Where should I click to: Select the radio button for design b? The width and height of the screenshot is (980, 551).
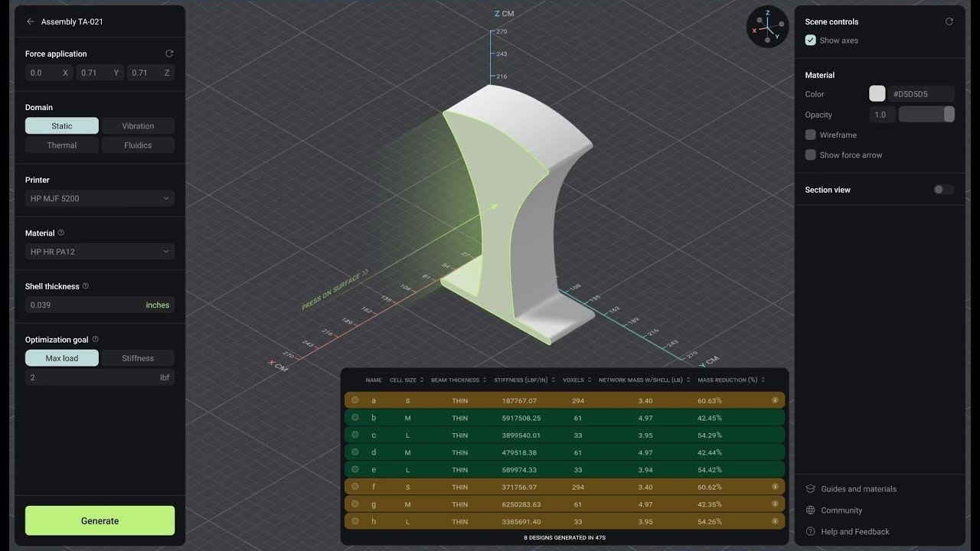pyautogui.click(x=355, y=418)
